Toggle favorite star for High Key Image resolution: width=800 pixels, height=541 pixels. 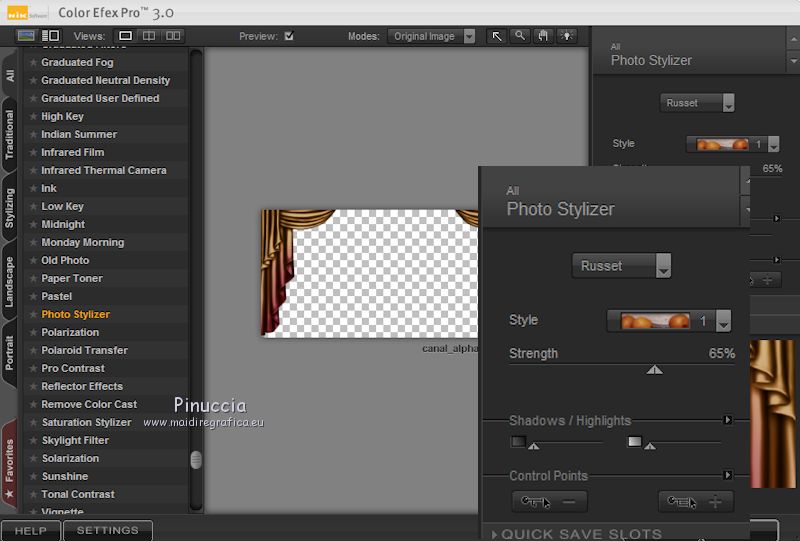33,116
